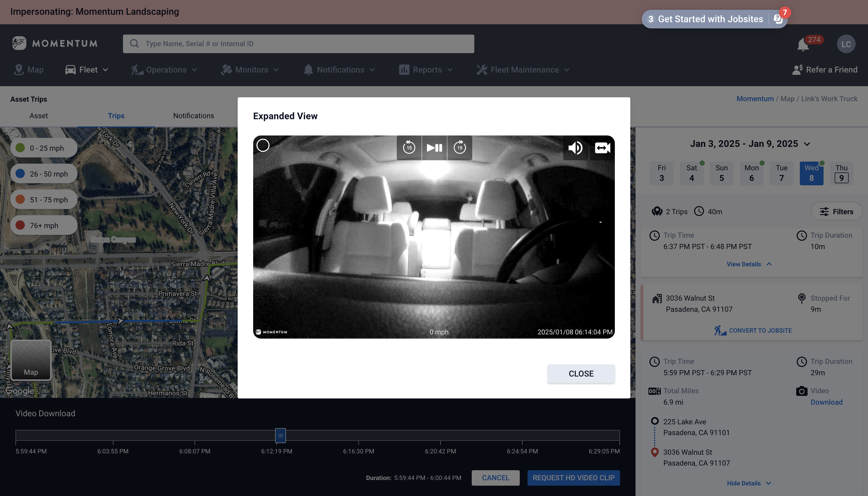Image resolution: width=868 pixels, height=496 pixels.
Task: Skip forward 15 seconds in video
Action: click(460, 148)
